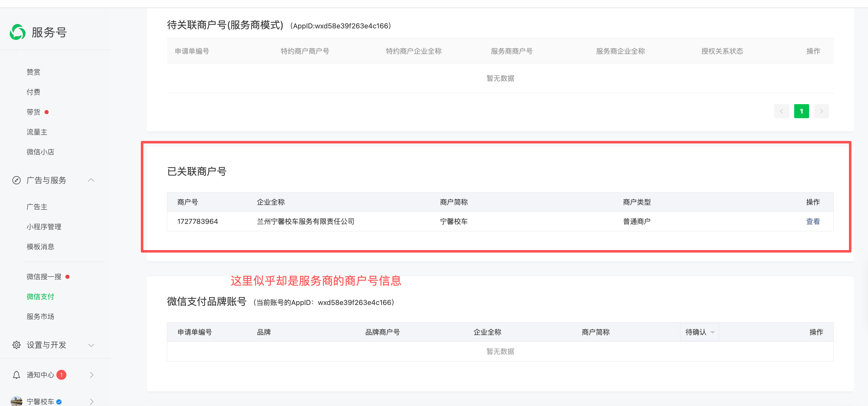Viewport: 868px width, 406px height.
Task: Expand the 设置与开发 section chevron
Action: [x=91, y=345]
